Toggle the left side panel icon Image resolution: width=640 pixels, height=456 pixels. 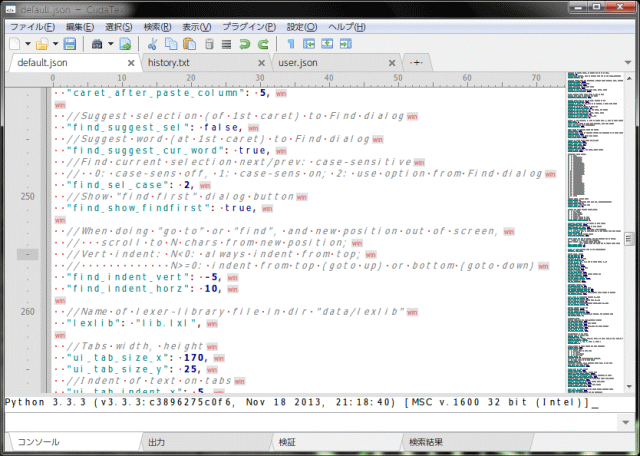[309, 44]
